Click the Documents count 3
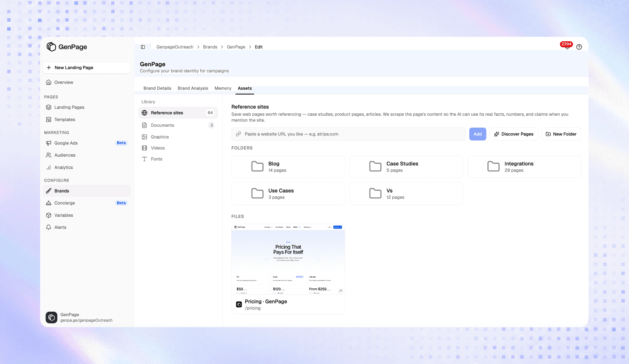The width and height of the screenshot is (629, 364). pos(211,125)
